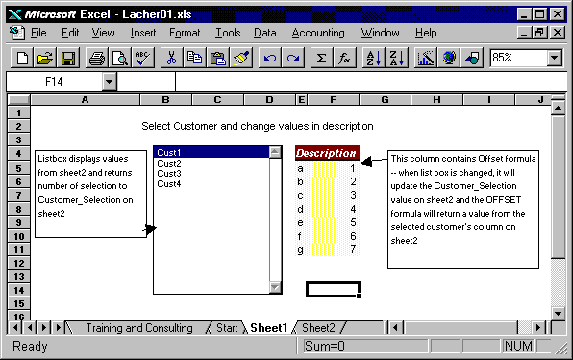Save the workbook with the floppy disk icon
The image size is (573, 360).
pyautogui.click(x=68, y=58)
